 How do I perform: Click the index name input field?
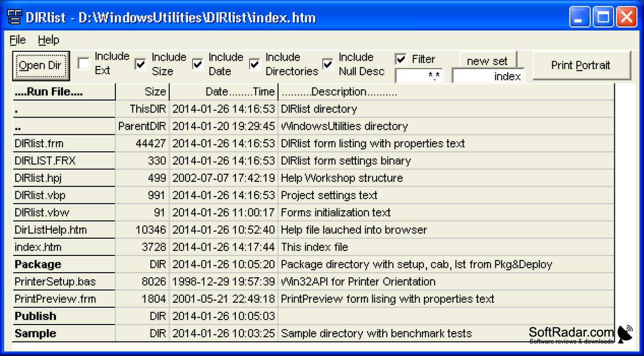[x=488, y=76]
